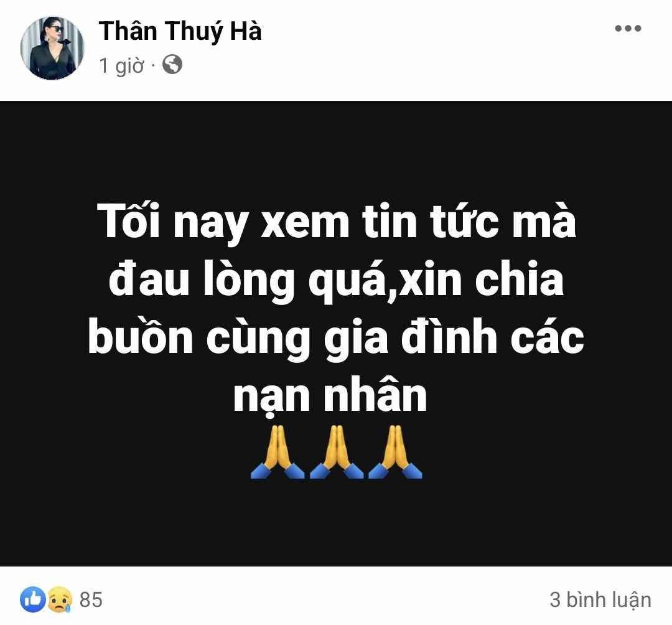Click the last praying hands emoji

click(396, 451)
